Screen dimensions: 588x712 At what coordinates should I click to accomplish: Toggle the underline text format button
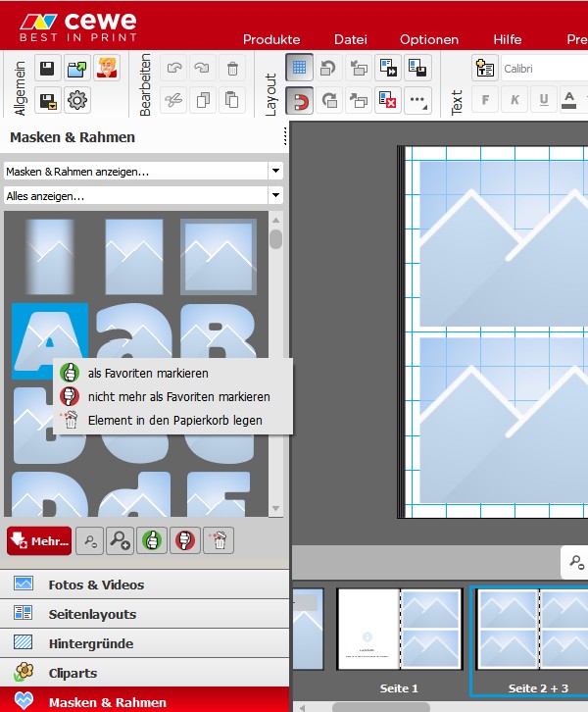(x=543, y=99)
